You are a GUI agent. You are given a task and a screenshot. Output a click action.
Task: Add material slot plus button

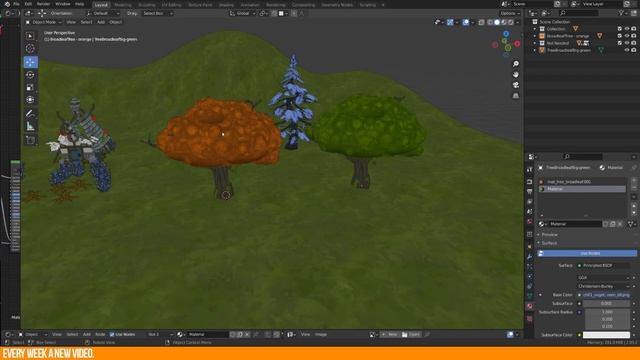point(634,181)
